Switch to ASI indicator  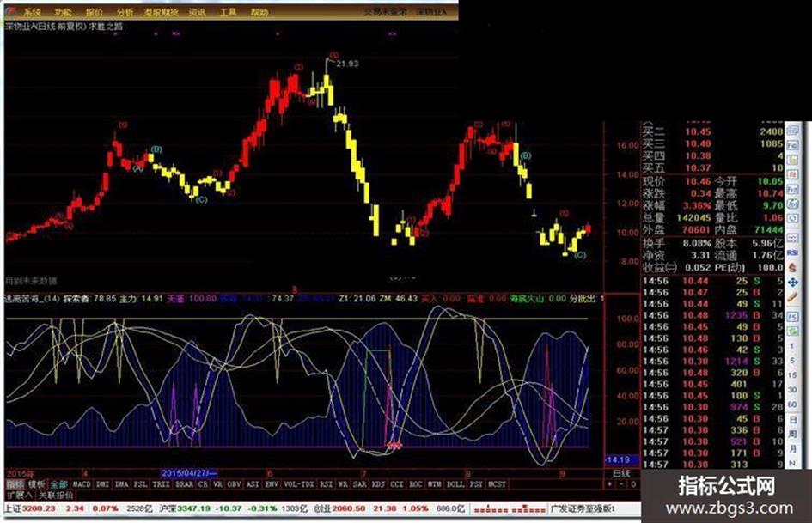click(253, 484)
